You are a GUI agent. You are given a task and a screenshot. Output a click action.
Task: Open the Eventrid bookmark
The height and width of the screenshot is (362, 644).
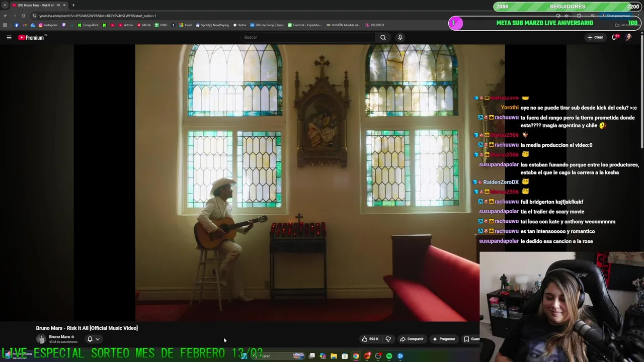(x=304, y=25)
